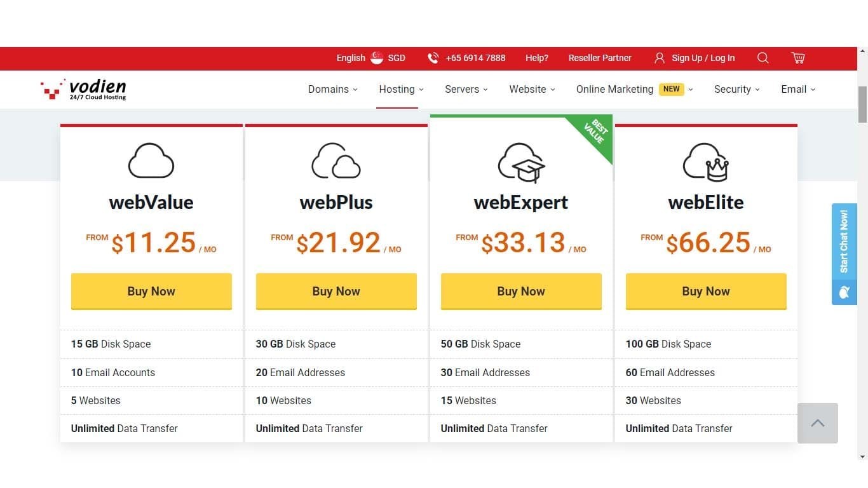Screen dimensions: 868x488
Task: Open the Help? link
Action: tap(537, 58)
